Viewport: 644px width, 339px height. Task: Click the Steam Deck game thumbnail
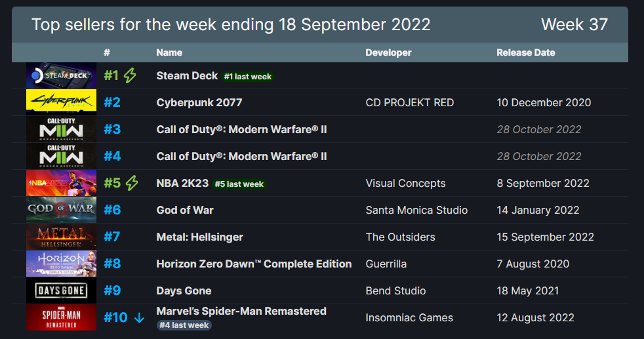coord(61,75)
